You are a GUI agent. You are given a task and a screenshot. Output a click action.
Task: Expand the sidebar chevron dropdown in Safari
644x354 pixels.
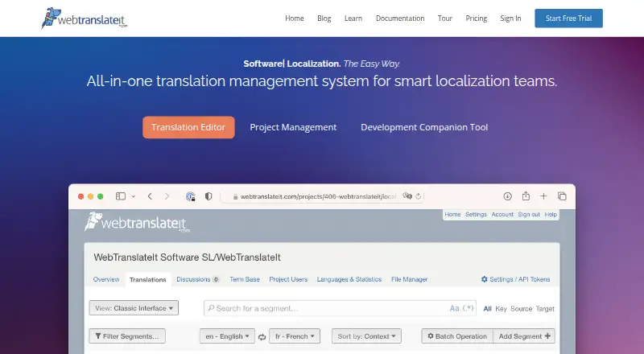133,197
